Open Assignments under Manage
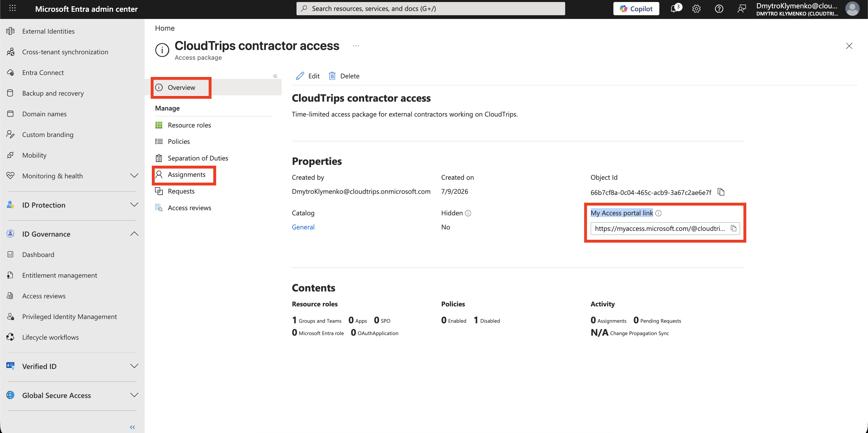 pos(186,175)
